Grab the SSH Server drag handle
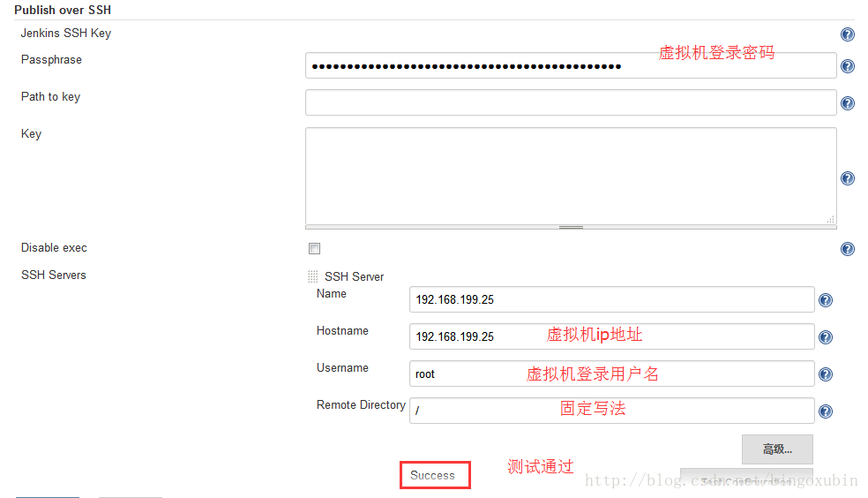 click(313, 276)
